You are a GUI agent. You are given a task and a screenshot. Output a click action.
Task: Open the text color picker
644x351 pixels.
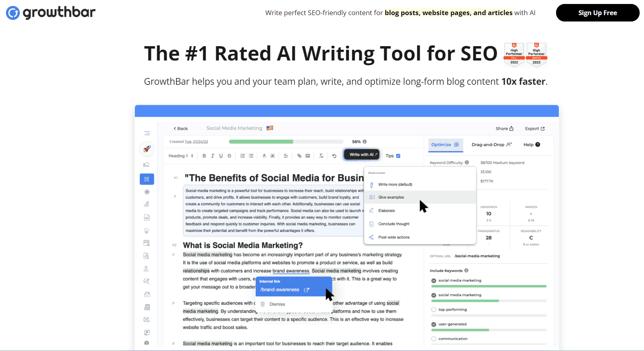pos(264,156)
